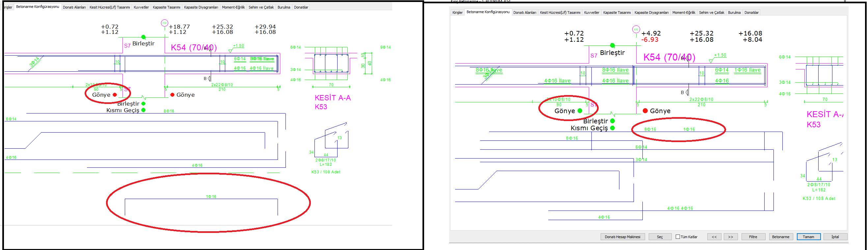Tick the Tüm Katlar checkbox

click(678, 237)
